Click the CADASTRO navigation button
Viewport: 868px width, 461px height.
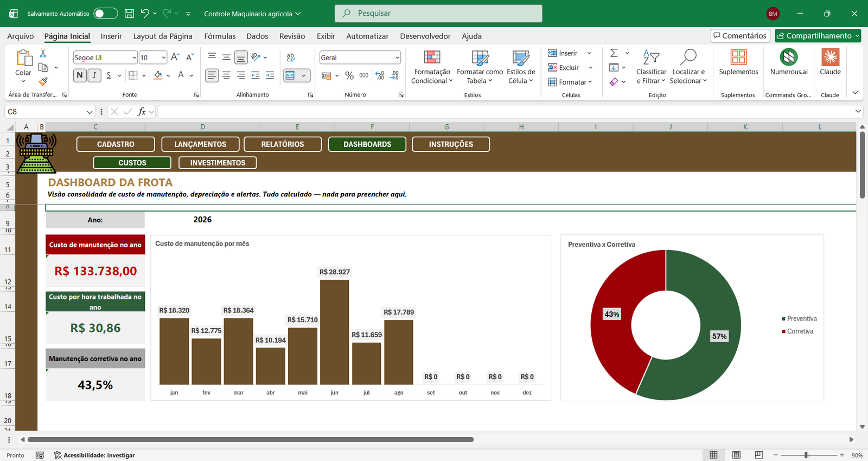(x=116, y=144)
